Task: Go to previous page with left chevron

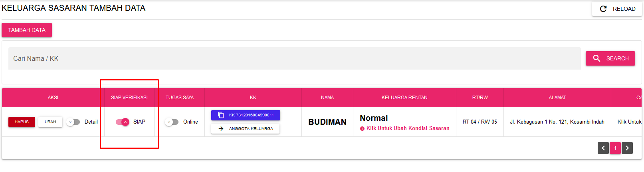Action: tap(603, 148)
